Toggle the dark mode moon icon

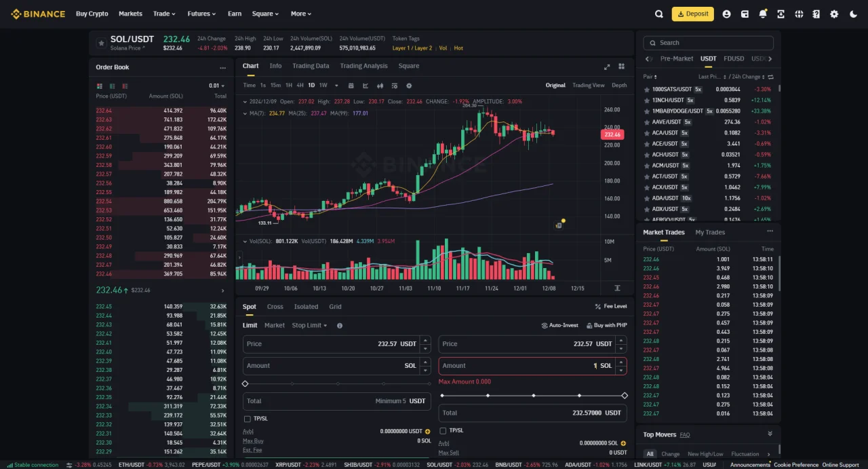point(853,14)
